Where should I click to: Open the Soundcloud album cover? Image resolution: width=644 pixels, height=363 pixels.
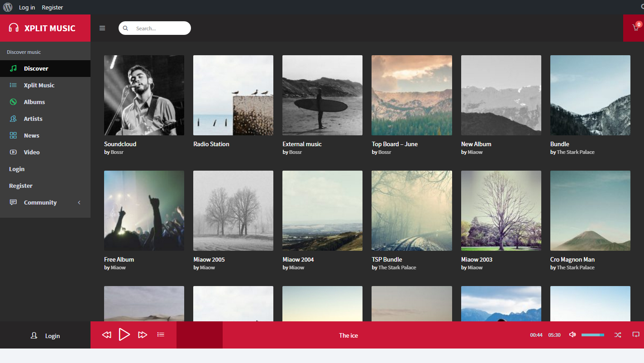point(144,95)
